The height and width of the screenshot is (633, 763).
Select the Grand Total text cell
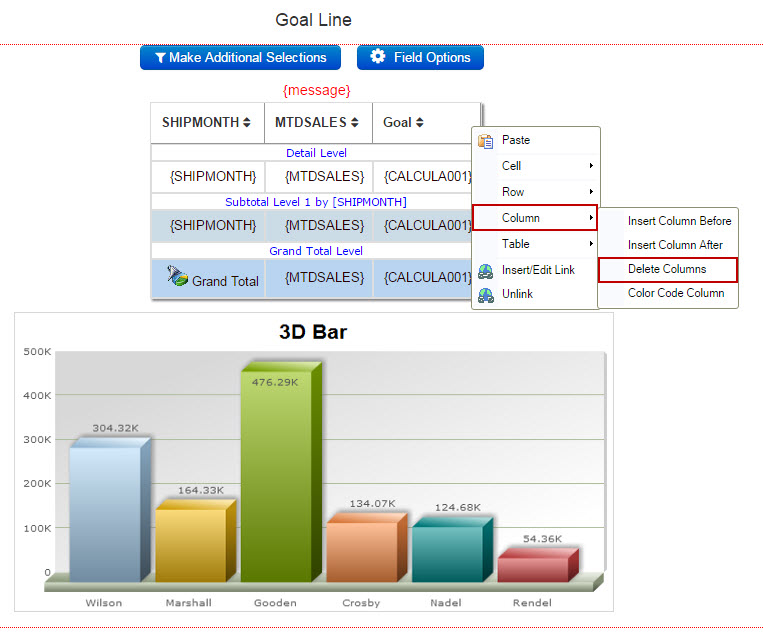pyautogui.click(x=208, y=278)
